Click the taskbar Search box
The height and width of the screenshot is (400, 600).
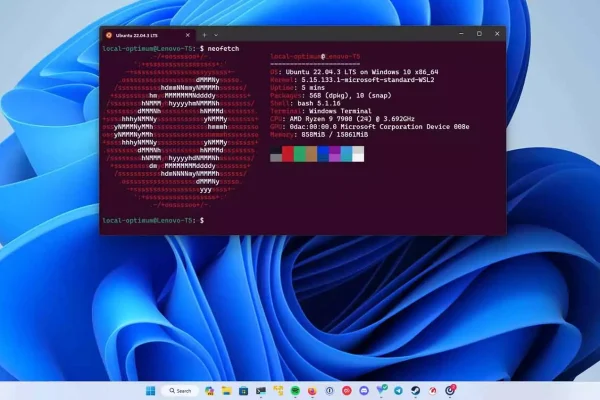(180, 390)
